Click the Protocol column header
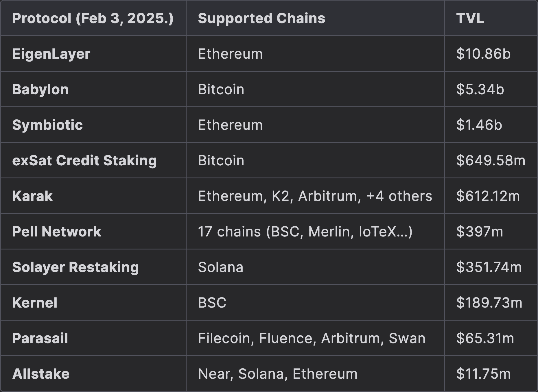This screenshot has height=392, width=538. pos(93,19)
